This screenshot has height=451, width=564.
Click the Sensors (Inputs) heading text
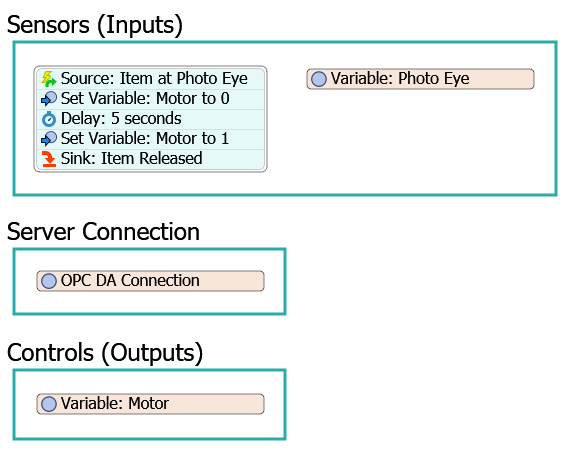(x=95, y=25)
